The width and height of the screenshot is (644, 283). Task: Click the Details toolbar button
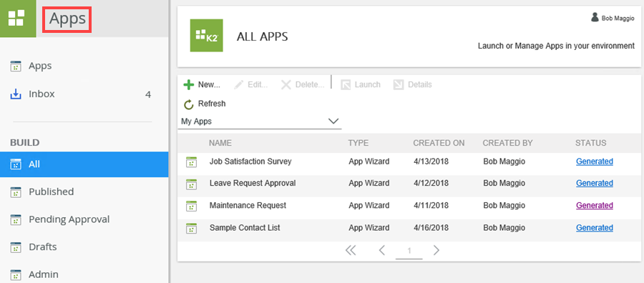[x=412, y=85]
